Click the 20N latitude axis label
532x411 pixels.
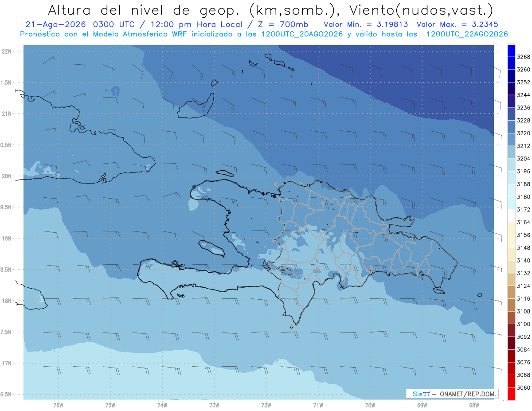pos(8,176)
